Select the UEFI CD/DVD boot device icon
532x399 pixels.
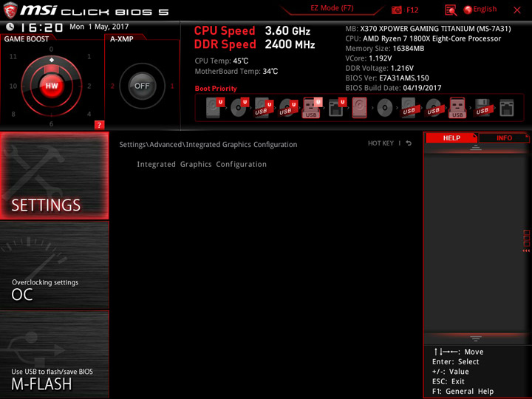[x=239, y=108]
